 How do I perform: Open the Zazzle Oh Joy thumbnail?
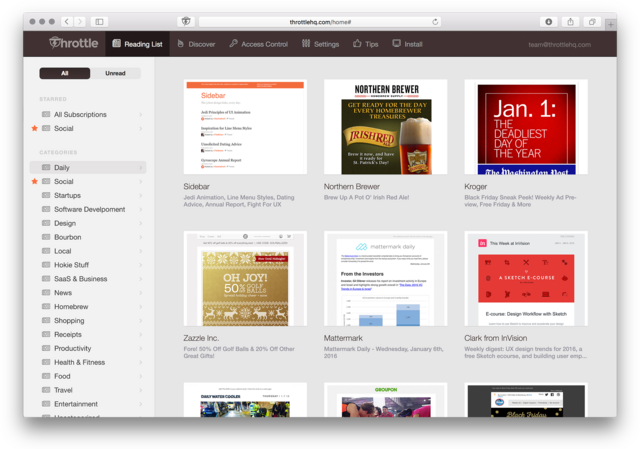[245, 278]
